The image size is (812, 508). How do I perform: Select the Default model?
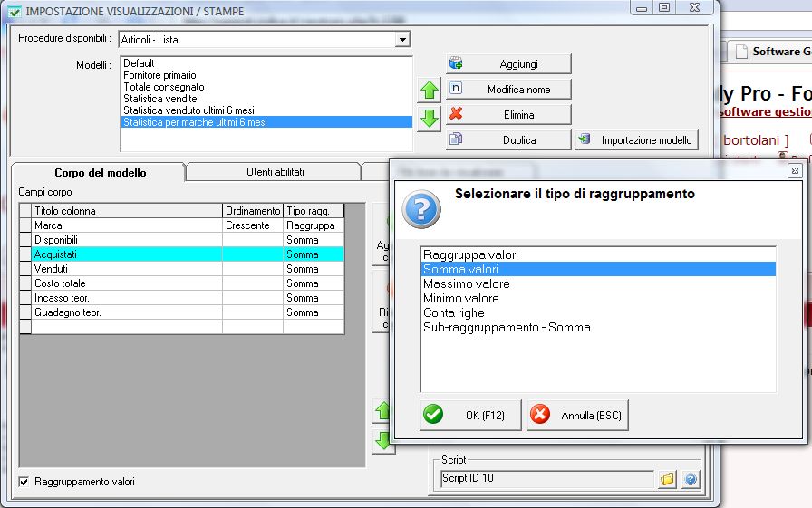pyautogui.click(x=266, y=63)
